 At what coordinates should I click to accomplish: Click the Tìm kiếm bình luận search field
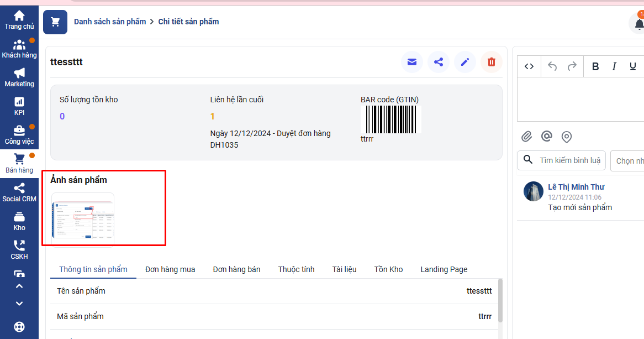coord(569,160)
